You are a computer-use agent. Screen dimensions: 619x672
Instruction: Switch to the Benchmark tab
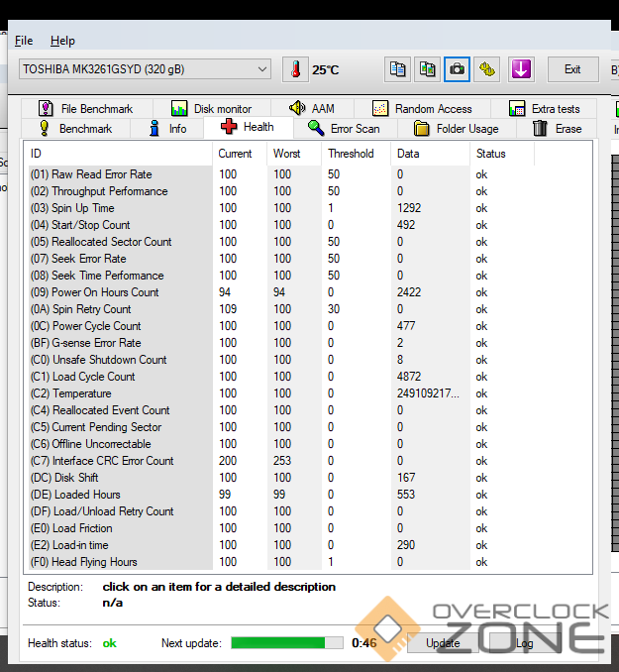pos(76,129)
